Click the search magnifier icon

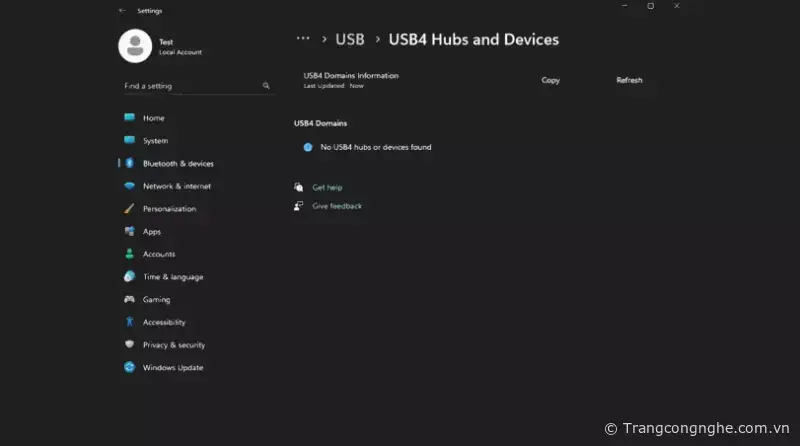point(266,86)
